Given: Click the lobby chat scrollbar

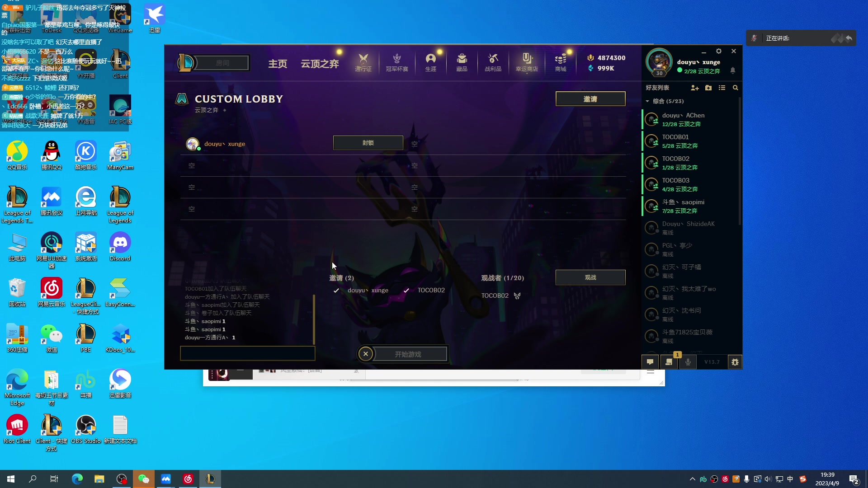Looking at the screenshot, I should (314, 319).
